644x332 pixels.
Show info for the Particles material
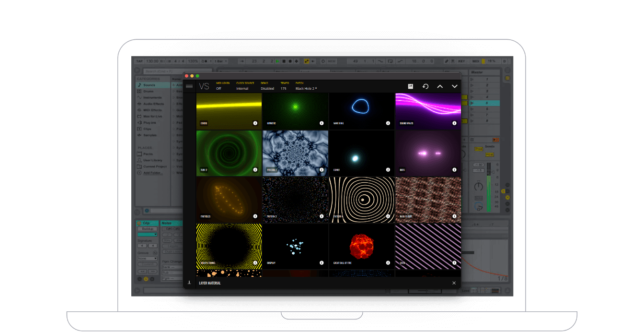coord(255,216)
